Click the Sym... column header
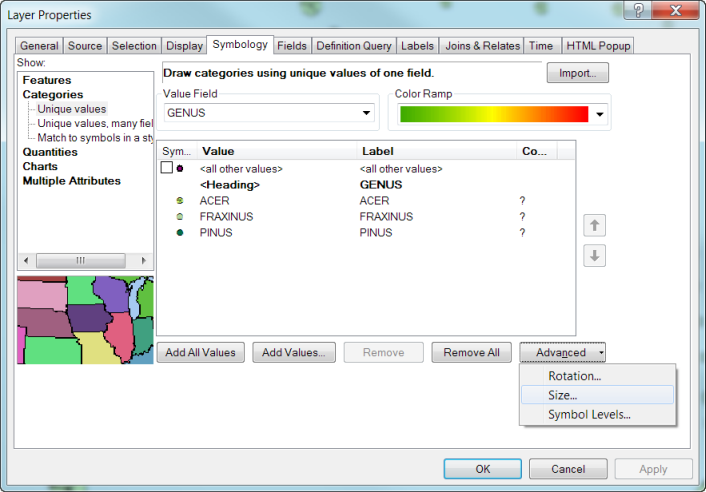The width and height of the screenshot is (706, 492). pyautogui.click(x=176, y=151)
